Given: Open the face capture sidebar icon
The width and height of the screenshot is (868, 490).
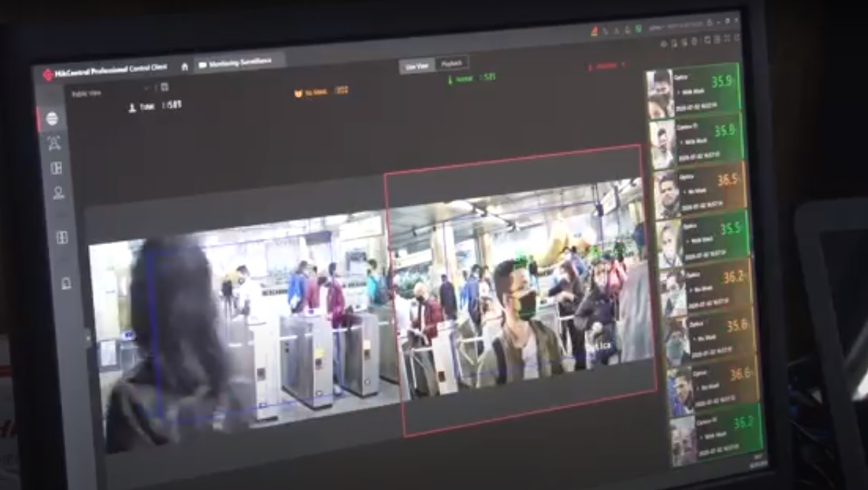Looking at the screenshot, I should tap(54, 143).
